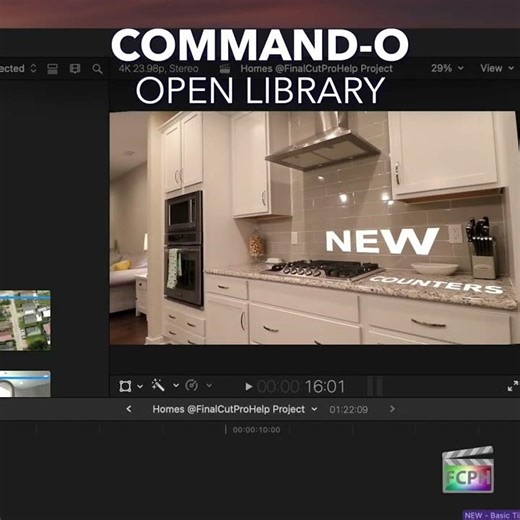The height and width of the screenshot is (520, 520).
Task: Click the browser search magnifier icon
Action: (97, 69)
